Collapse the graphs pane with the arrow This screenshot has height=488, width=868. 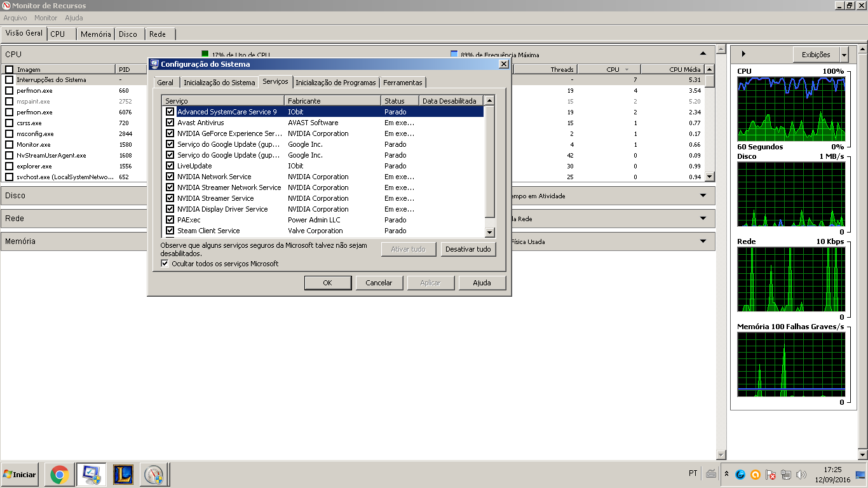(x=743, y=54)
